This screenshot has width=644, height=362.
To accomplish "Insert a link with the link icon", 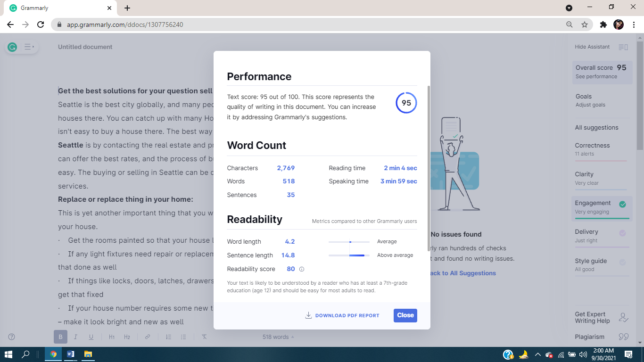I will tap(148, 337).
